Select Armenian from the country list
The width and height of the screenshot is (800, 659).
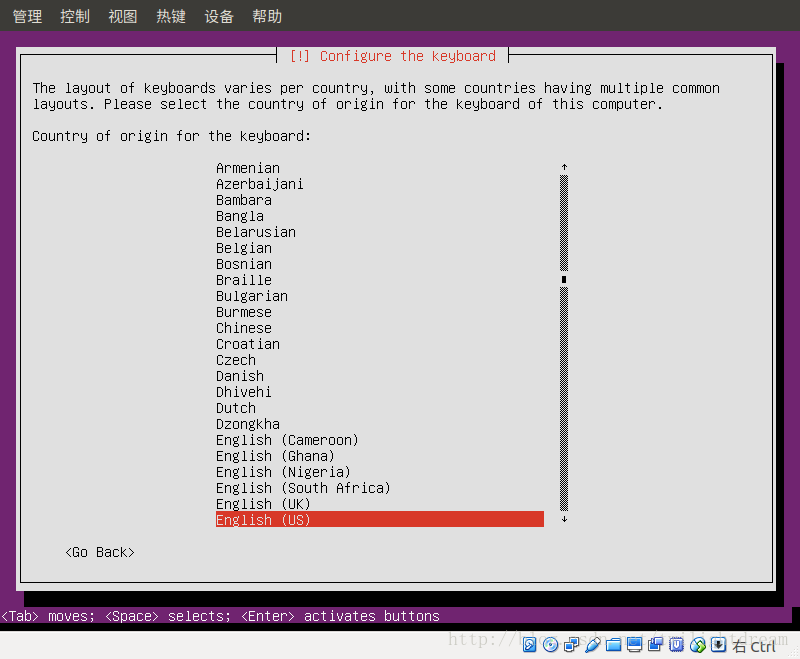[x=248, y=167]
